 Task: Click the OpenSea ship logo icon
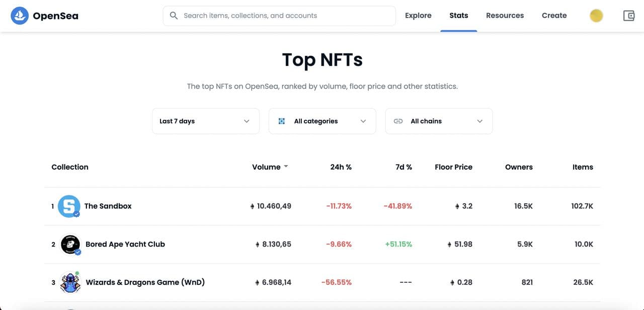coord(20,16)
